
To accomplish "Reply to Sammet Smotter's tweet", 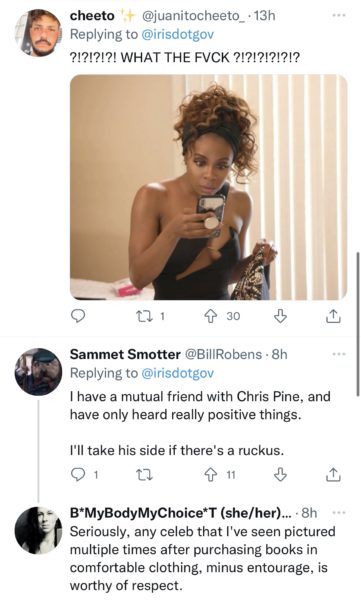I will tap(78, 475).
